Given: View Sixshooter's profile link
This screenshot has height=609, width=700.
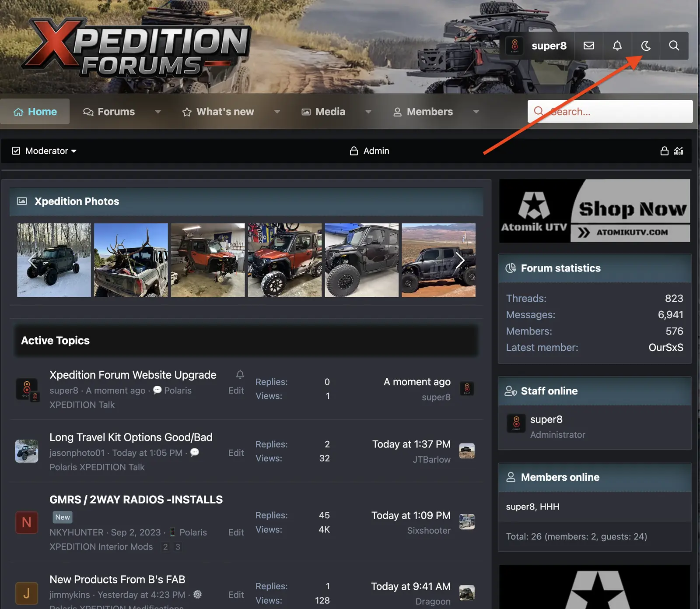Looking at the screenshot, I should 429,531.
